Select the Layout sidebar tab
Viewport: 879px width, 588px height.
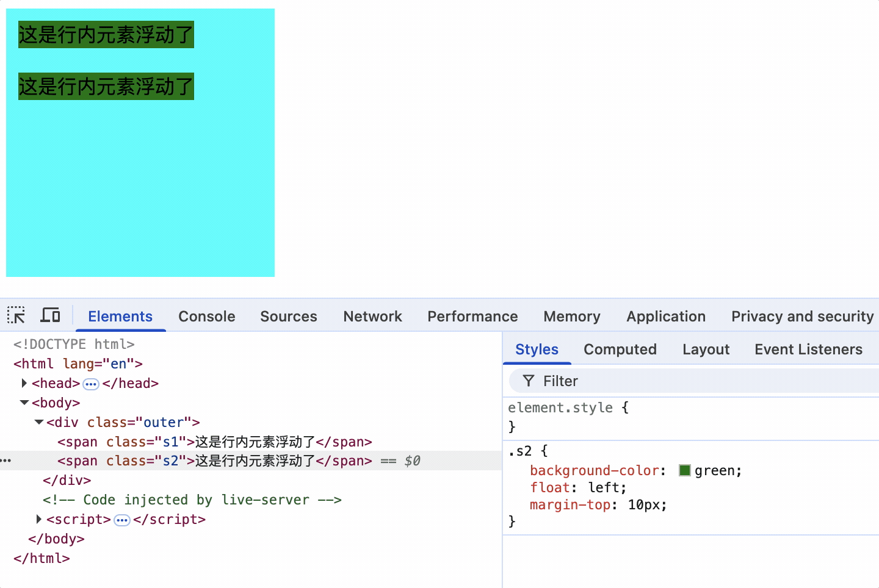706,350
